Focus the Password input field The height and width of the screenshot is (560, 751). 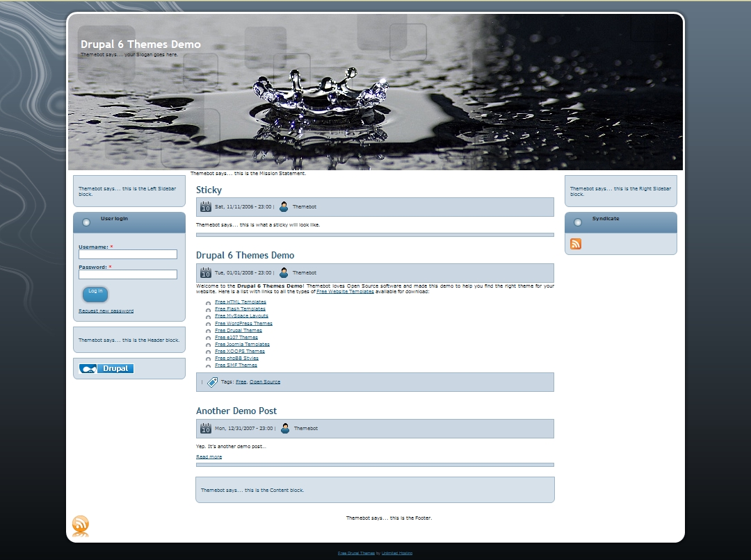tap(128, 274)
